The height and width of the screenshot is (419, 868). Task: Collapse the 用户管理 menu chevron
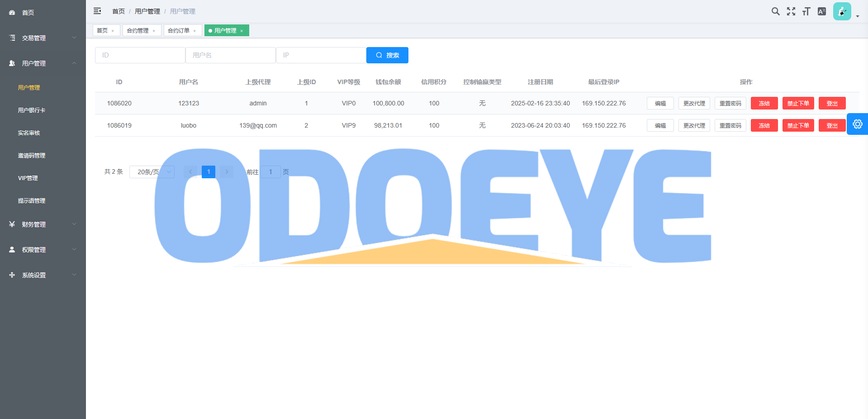pyautogui.click(x=74, y=63)
